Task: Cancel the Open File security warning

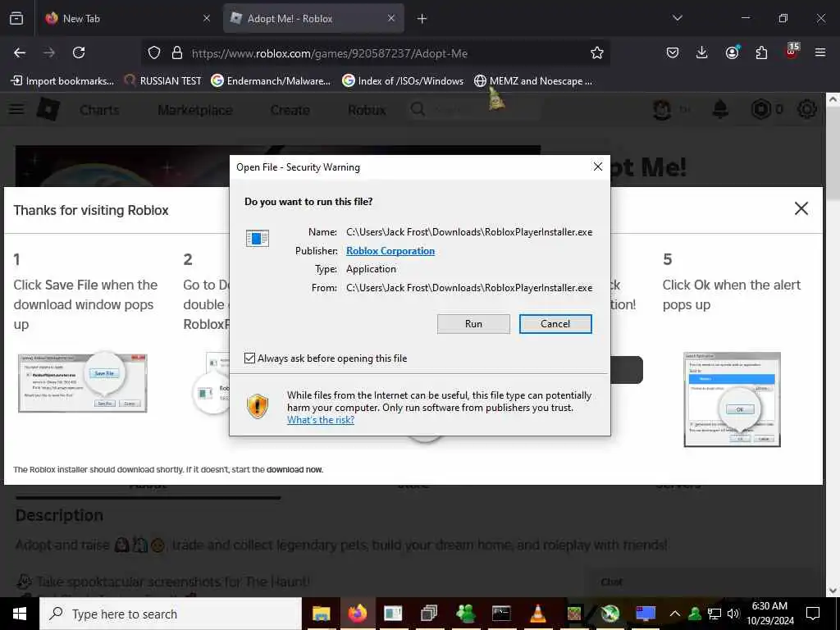Action: pos(555,323)
